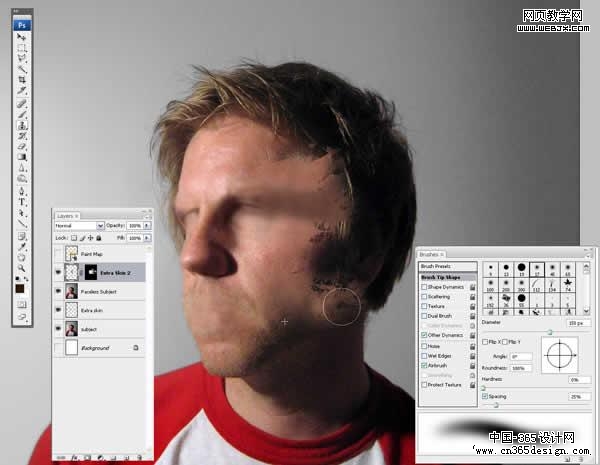Select the Eyedropper tool

(x=22, y=246)
